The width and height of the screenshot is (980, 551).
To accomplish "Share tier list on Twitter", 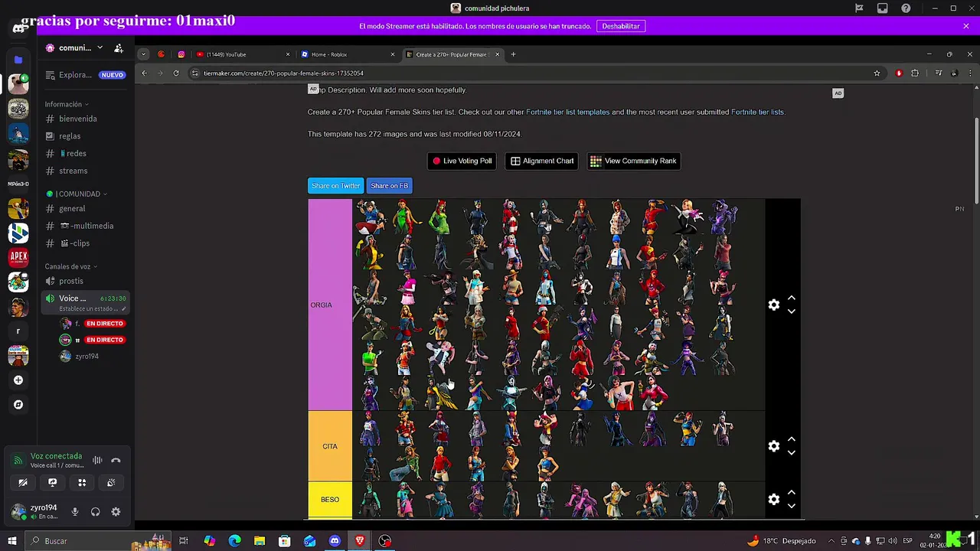I will tap(335, 186).
